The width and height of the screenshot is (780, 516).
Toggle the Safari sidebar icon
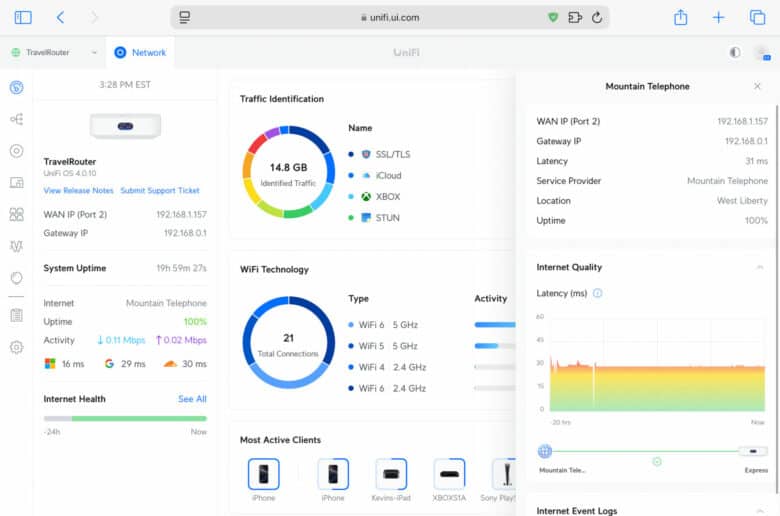coord(23,17)
